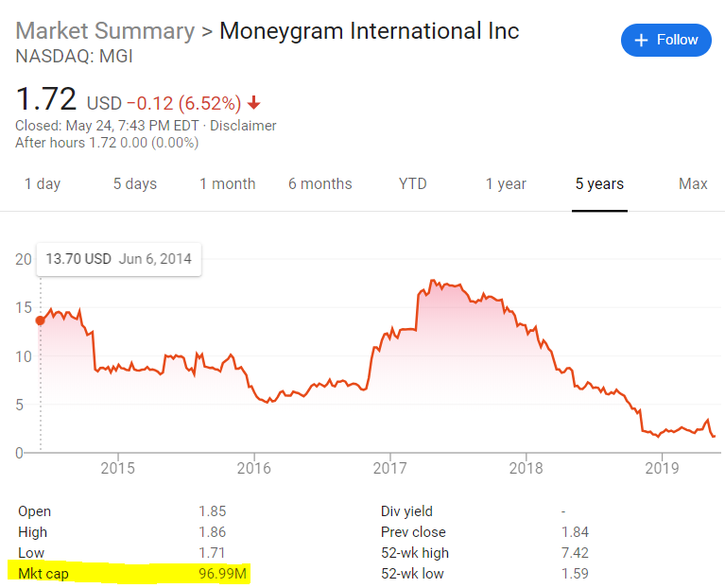This screenshot has width=725, height=588.
Task: Switch to the 6 months tab
Action: coord(320,184)
